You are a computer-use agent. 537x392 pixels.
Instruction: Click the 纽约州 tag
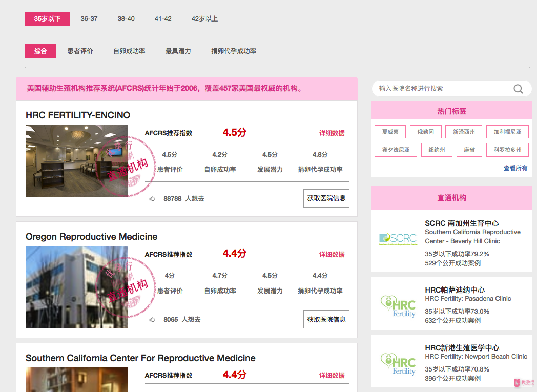coord(437,150)
